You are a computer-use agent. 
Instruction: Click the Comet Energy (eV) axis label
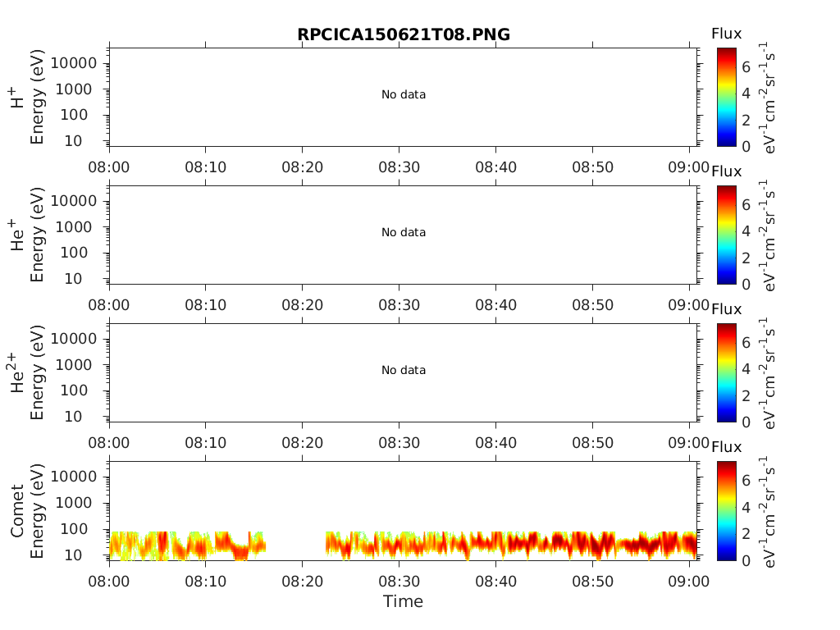click(27, 510)
